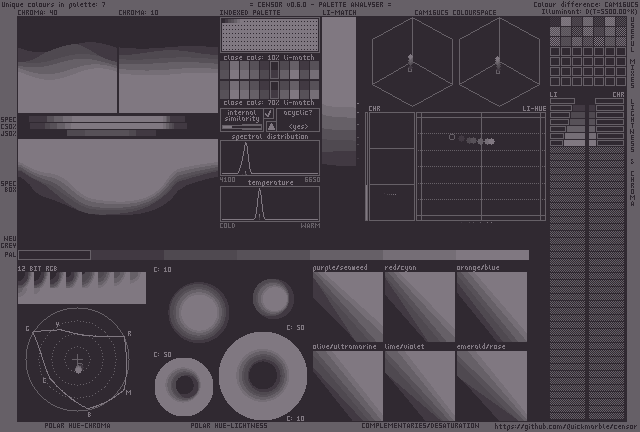The width and height of the screenshot is (640, 432).
Task: Click the polar hue-chroma circular plot
Action: [x=78, y=362]
